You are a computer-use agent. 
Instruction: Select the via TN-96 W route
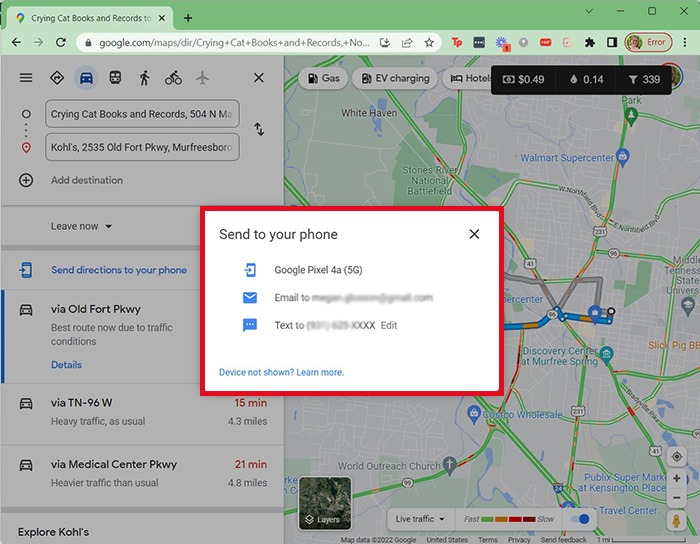tap(142, 412)
